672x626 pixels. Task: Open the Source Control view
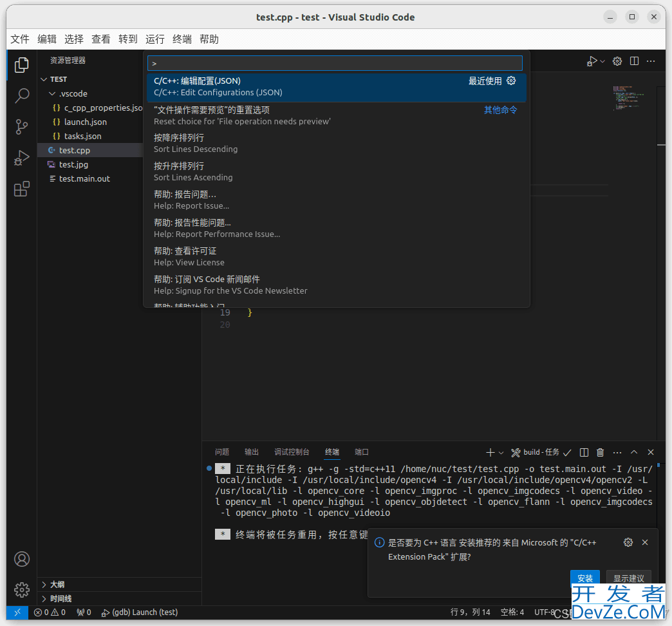(x=21, y=127)
